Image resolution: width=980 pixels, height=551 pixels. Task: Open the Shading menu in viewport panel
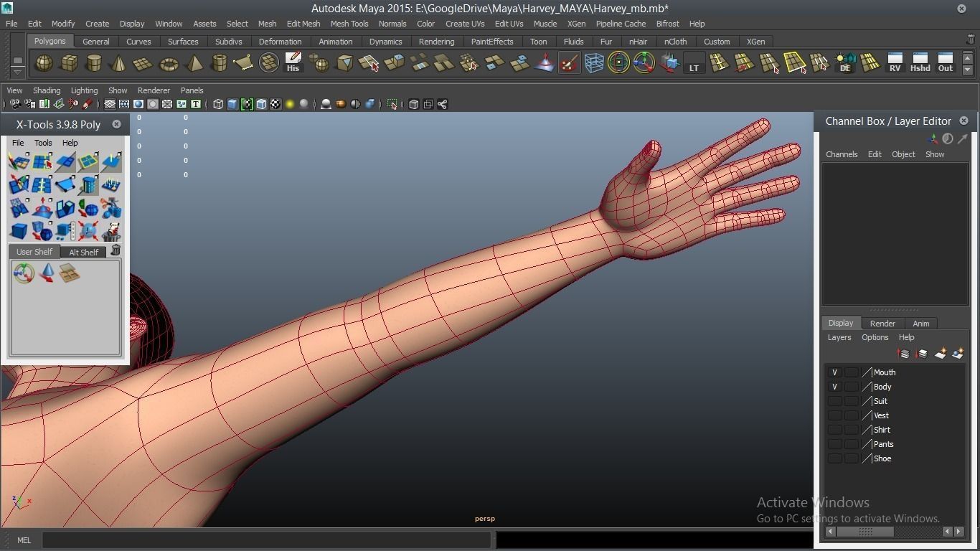coord(47,90)
